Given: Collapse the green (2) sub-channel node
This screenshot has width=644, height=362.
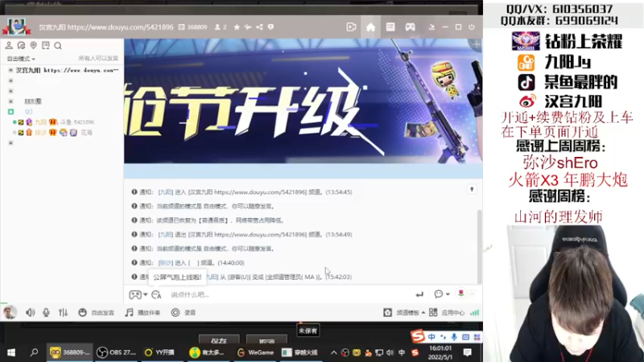Looking at the screenshot, I should click(10, 112).
